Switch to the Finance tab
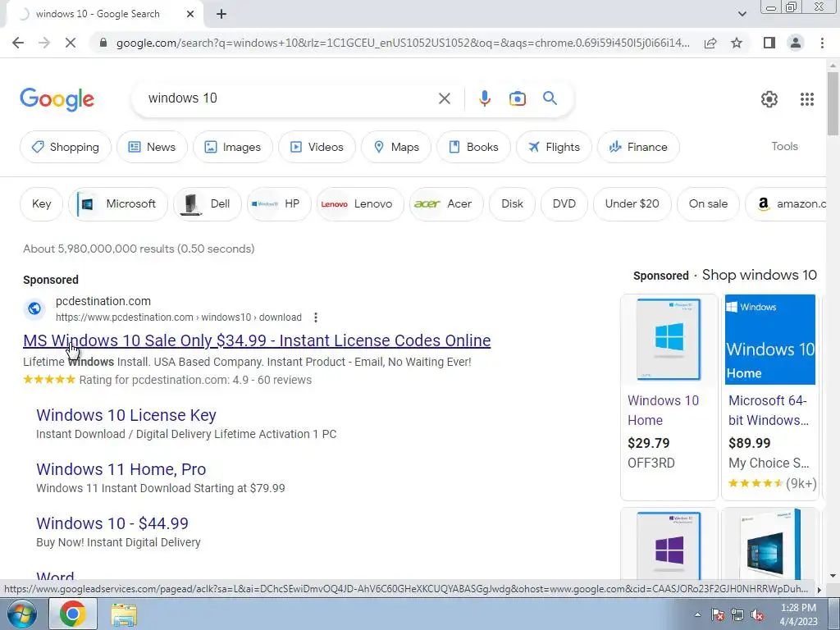The image size is (840, 630). (x=638, y=147)
